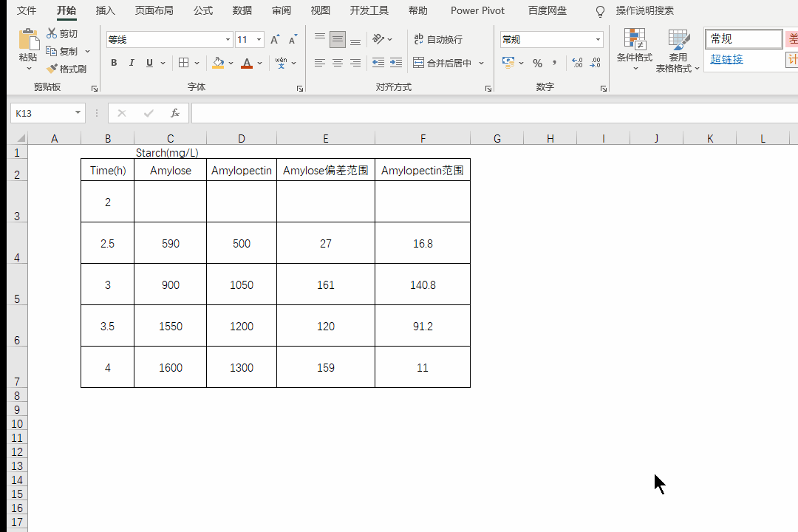Switch to the Power Pivot tab
The image size is (798, 532).
coord(477,10)
